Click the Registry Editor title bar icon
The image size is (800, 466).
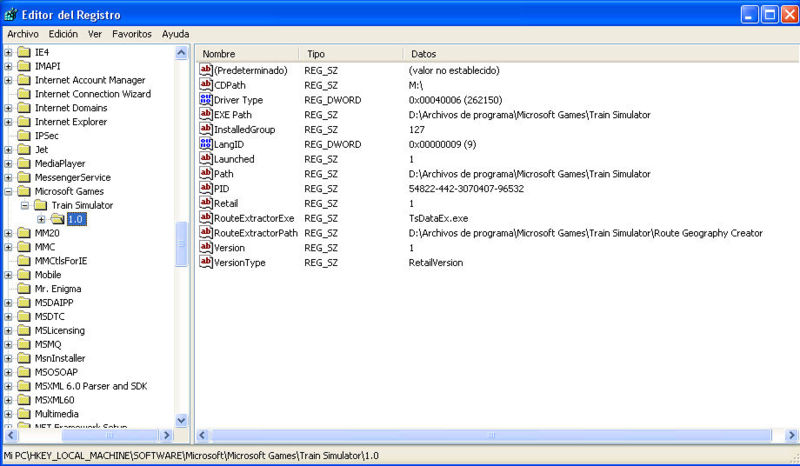[11, 14]
